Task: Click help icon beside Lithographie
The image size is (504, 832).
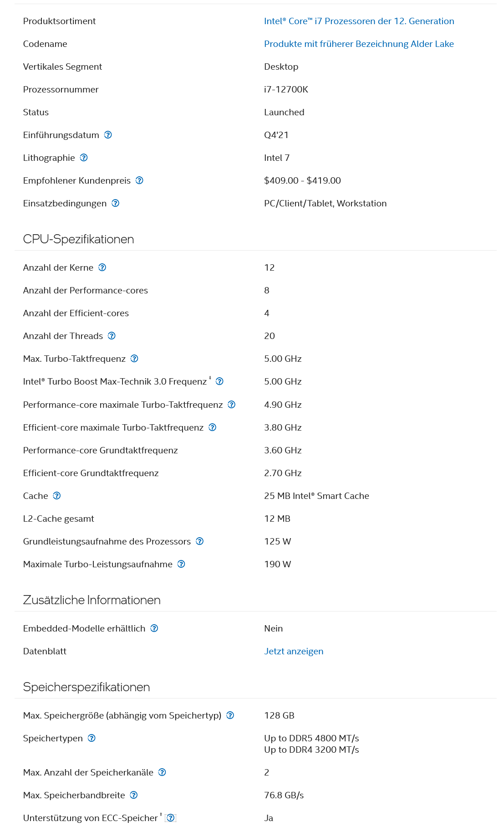Action: click(84, 158)
